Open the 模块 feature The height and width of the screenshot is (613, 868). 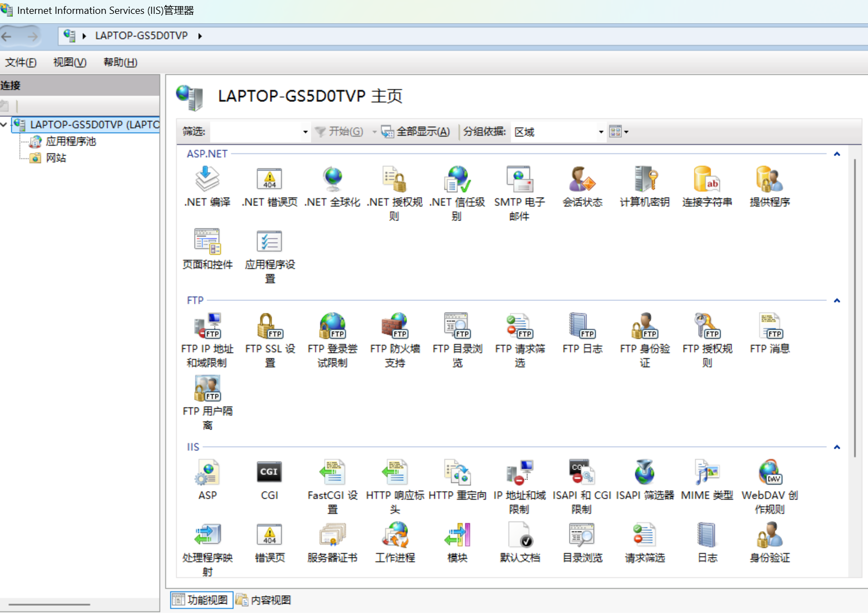pyautogui.click(x=457, y=543)
